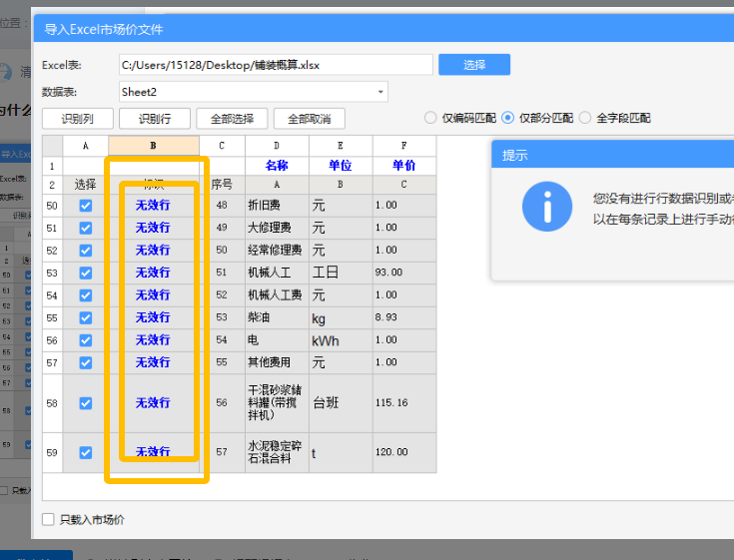Click the Excel表 file path field

(x=276, y=65)
